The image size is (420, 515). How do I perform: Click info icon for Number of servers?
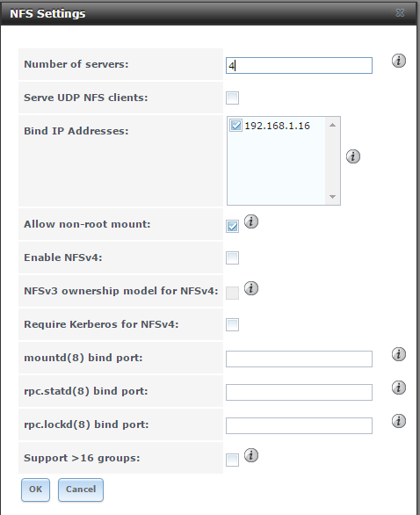(x=399, y=61)
